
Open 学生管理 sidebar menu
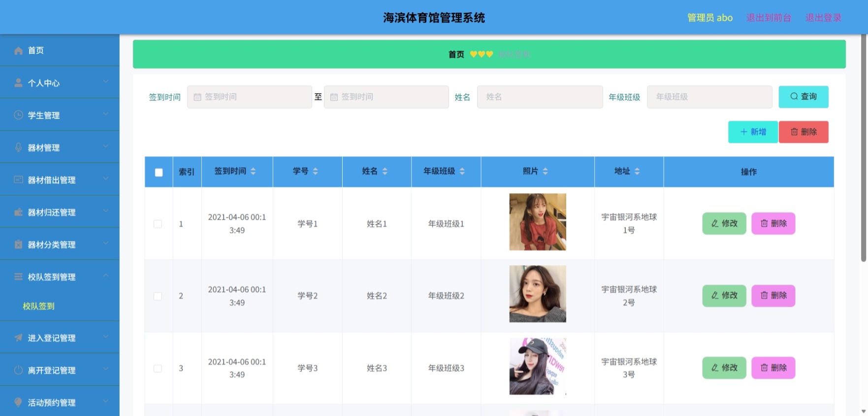(x=60, y=115)
